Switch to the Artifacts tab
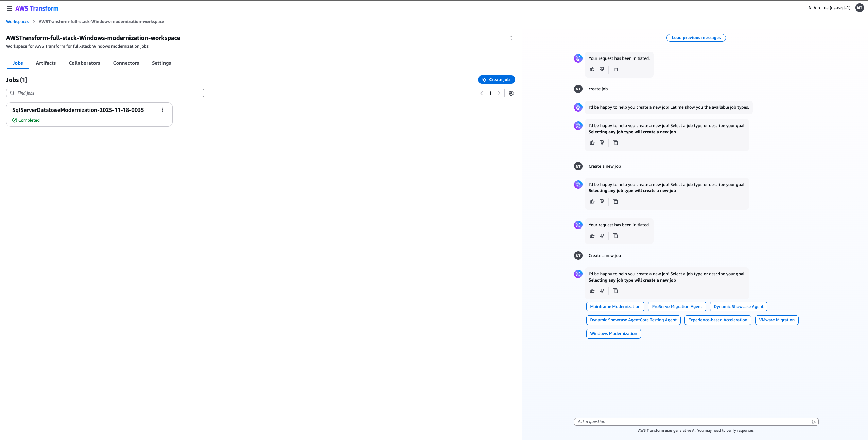This screenshot has width=868, height=440. [x=46, y=63]
